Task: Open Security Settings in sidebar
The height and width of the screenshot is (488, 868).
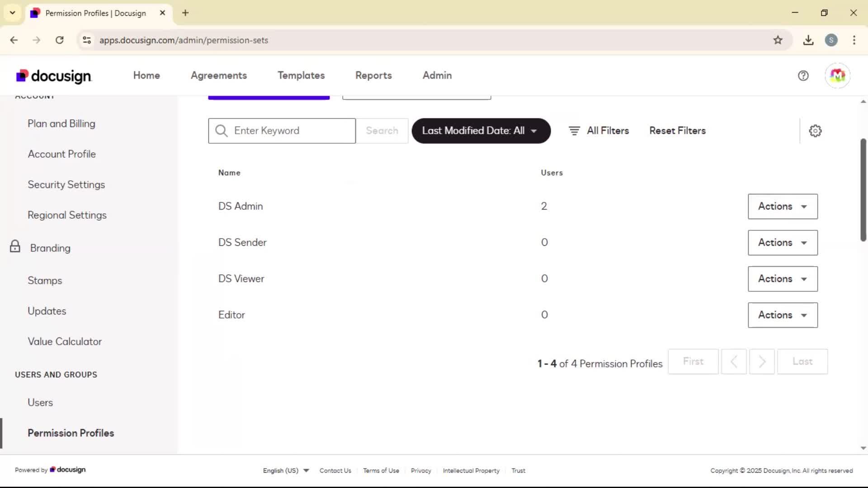Action: 66,185
